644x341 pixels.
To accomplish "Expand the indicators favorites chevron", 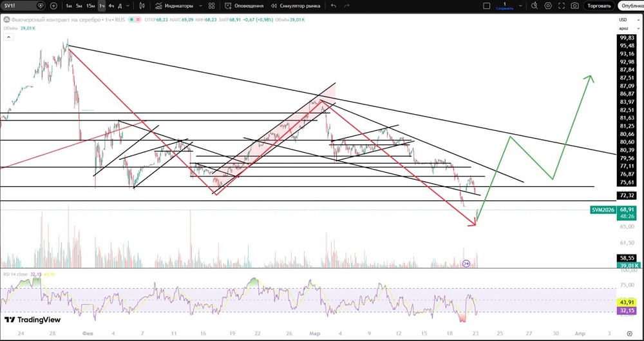I will pos(200,6).
